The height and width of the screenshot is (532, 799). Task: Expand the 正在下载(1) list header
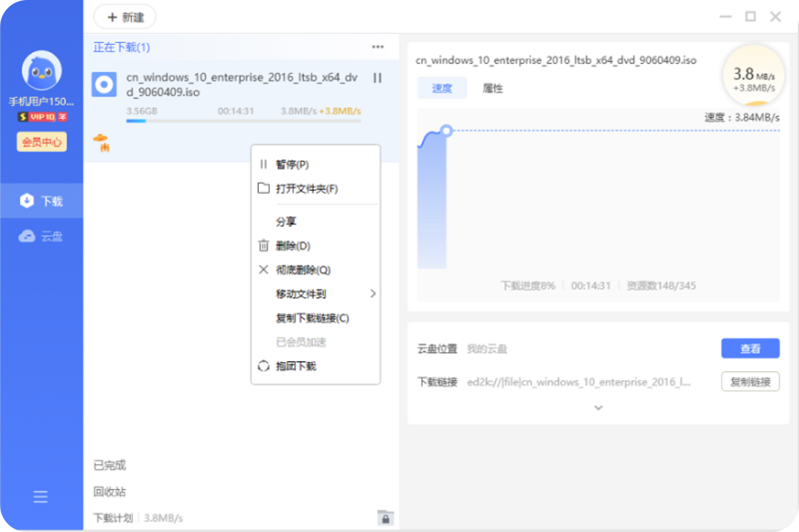122,48
